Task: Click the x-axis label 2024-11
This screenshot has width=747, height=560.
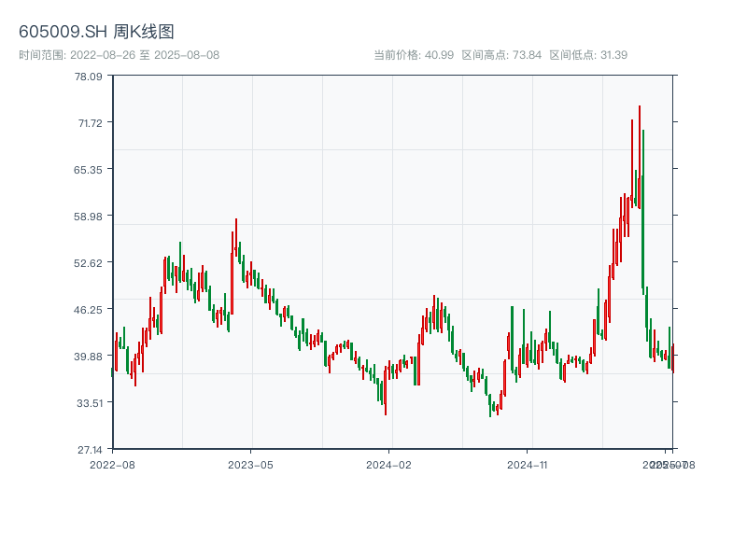Action: tap(527, 465)
